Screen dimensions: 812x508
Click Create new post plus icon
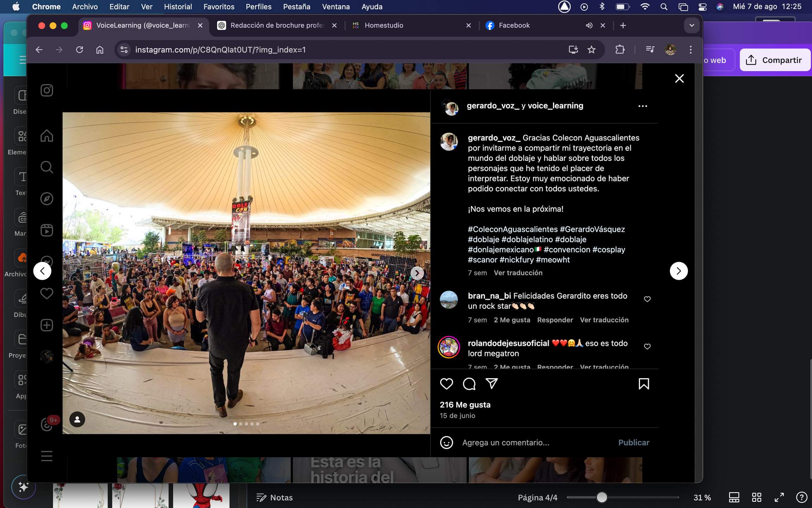(47, 325)
